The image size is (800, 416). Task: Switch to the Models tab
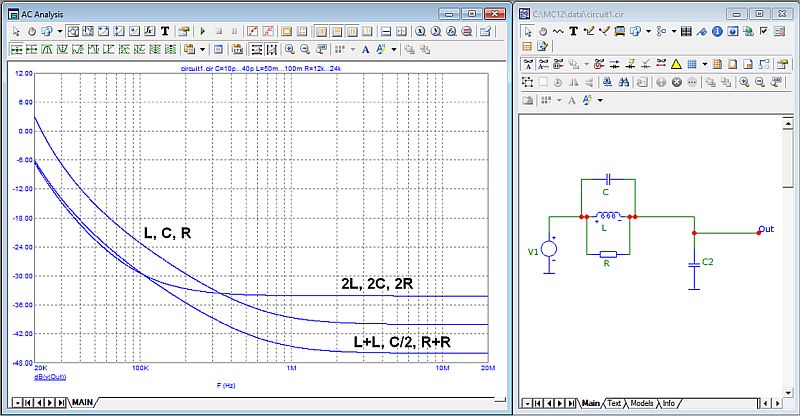click(641, 404)
